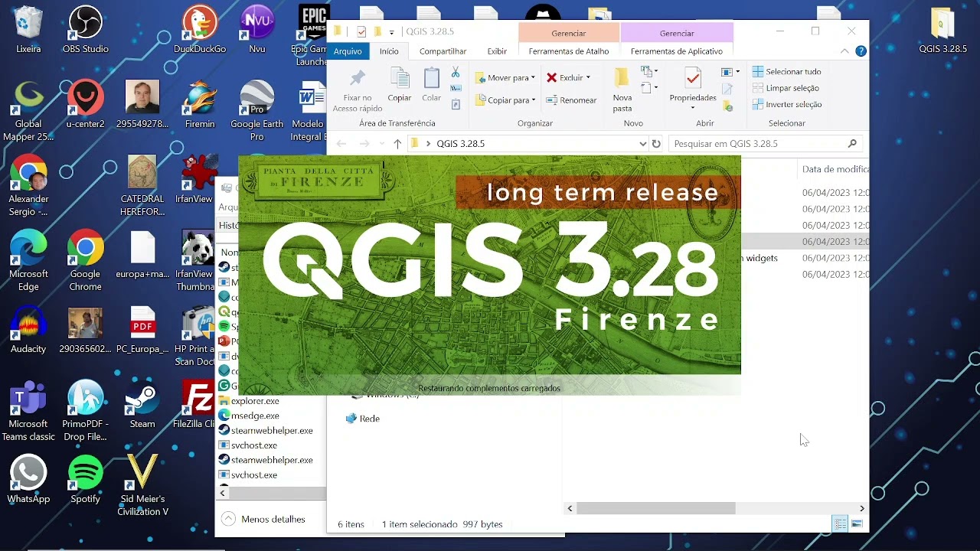Screen dimensions: 980x551
Task: Open the address bar history dropdown
Action: click(642, 144)
